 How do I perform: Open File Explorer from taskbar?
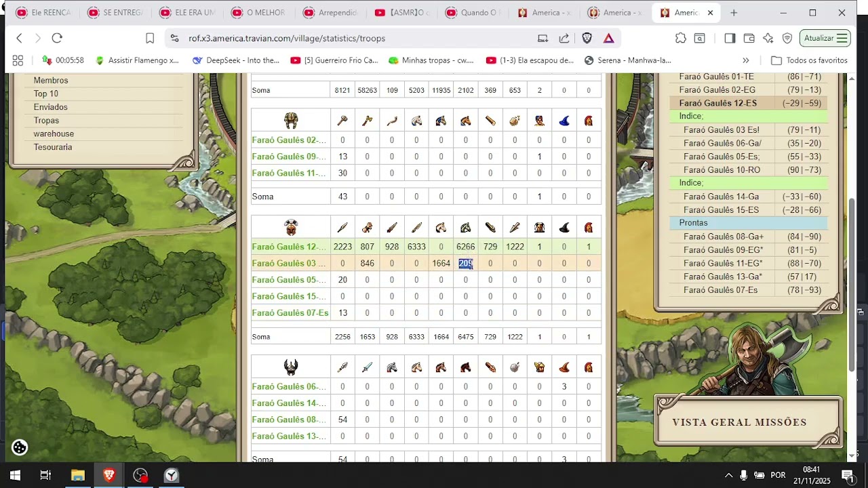tap(77, 475)
